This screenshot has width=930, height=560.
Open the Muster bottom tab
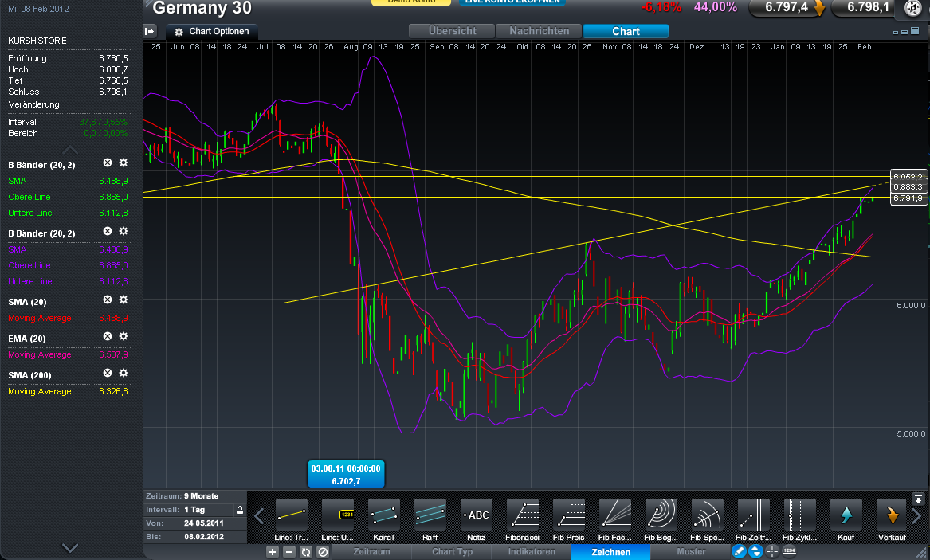(x=691, y=552)
